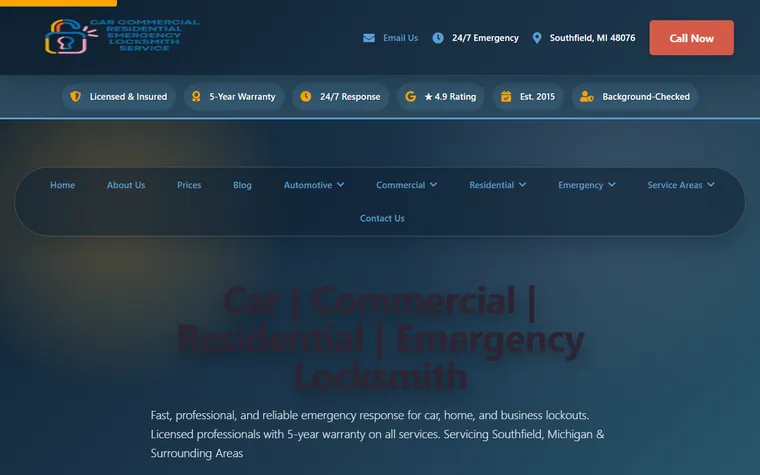Click the map pin location icon
Image resolution: width=760 pixels, height=475 pixels.
537,38
